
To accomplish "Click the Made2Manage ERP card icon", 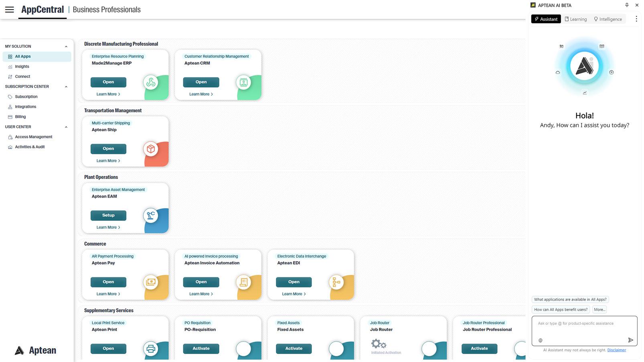I will 151,82.
